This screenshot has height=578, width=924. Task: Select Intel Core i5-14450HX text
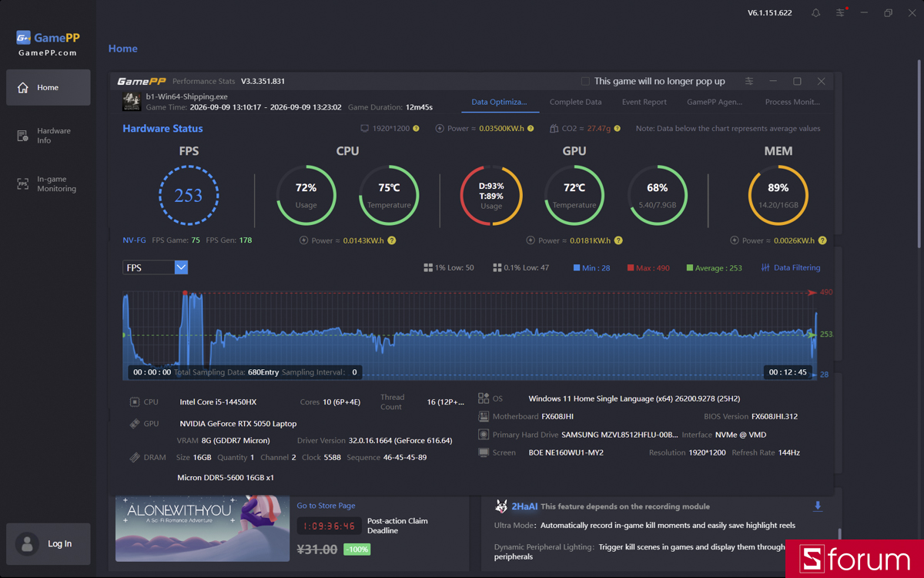218,402
